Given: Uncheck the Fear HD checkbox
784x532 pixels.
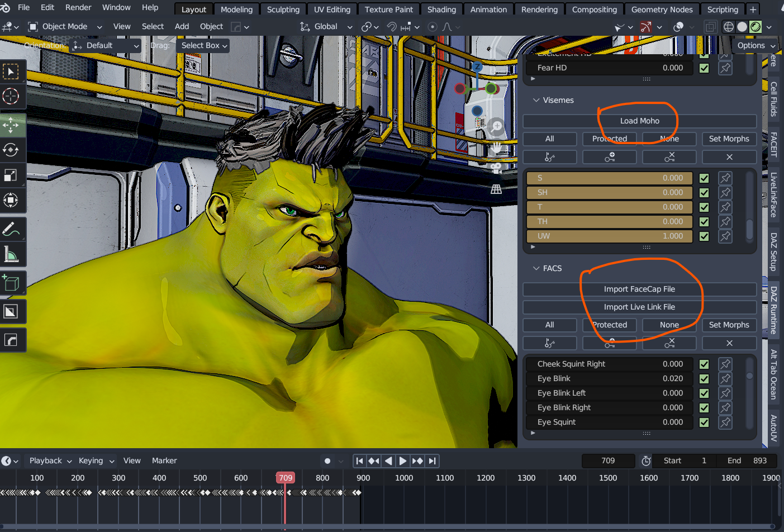Looking at the screenshot, I should (x=704, y=68).
